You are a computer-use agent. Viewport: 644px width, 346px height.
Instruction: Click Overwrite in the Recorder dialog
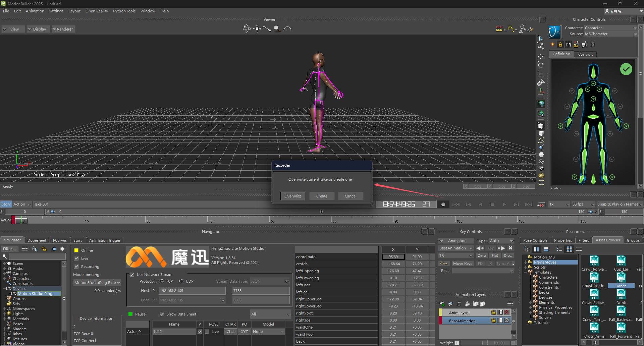293,196
